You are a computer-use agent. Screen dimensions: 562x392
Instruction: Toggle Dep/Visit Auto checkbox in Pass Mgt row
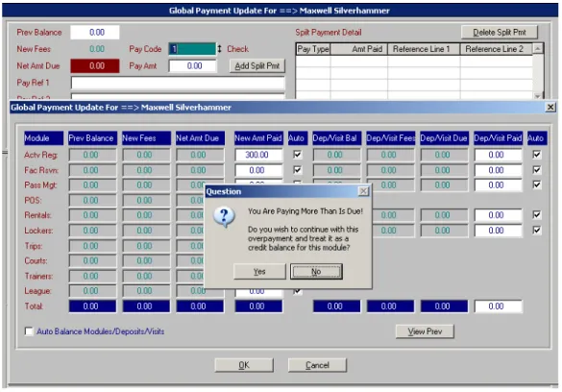click(537, 184)
